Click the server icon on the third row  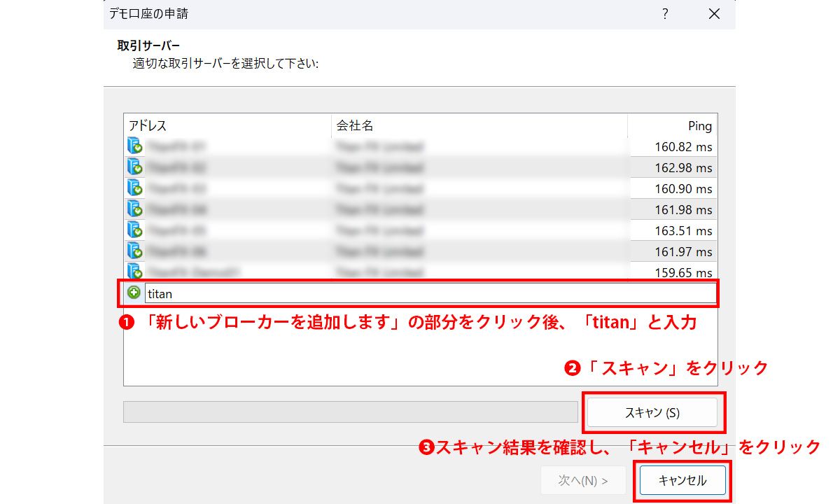(x=134, y=188)
